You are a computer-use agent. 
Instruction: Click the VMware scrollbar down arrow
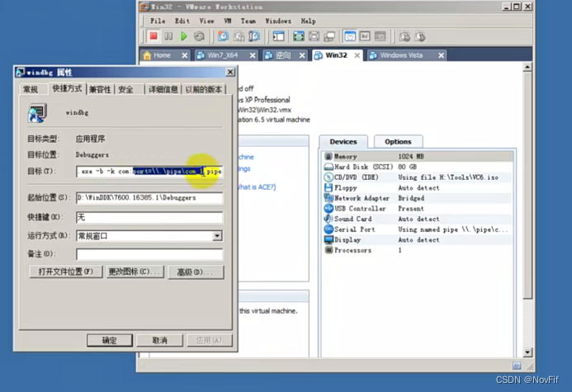(x=527, y=352)
